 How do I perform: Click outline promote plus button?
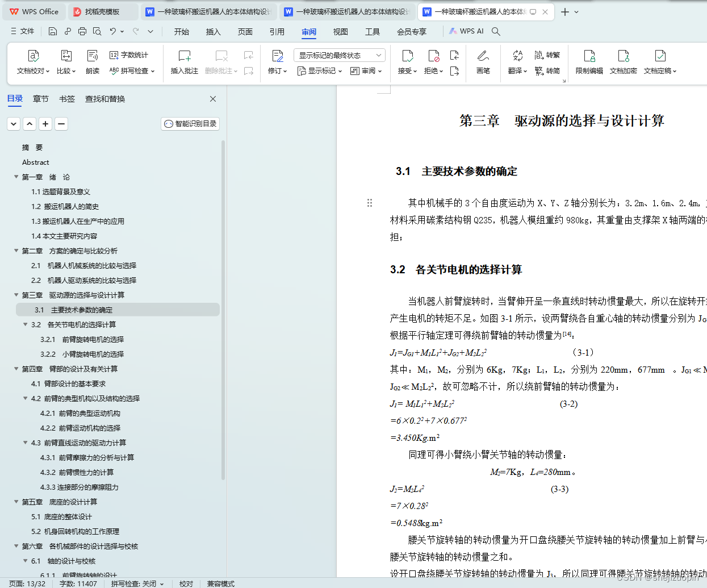[x=45, y=124]
